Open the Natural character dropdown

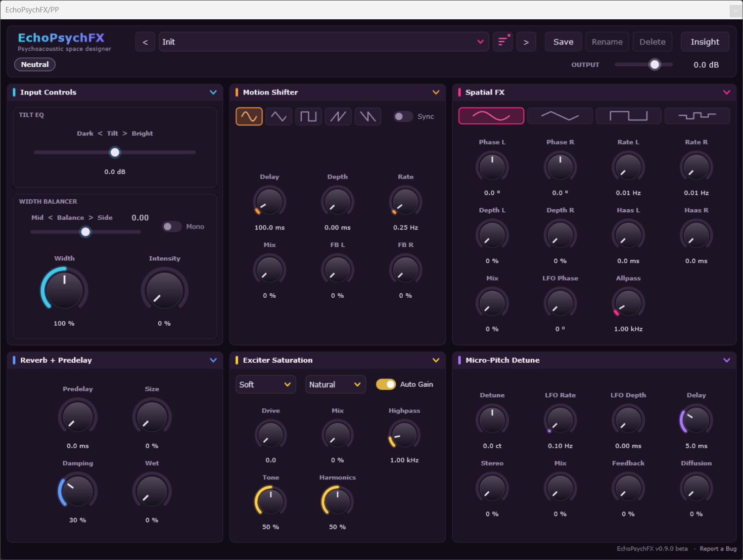click(335, 384)
